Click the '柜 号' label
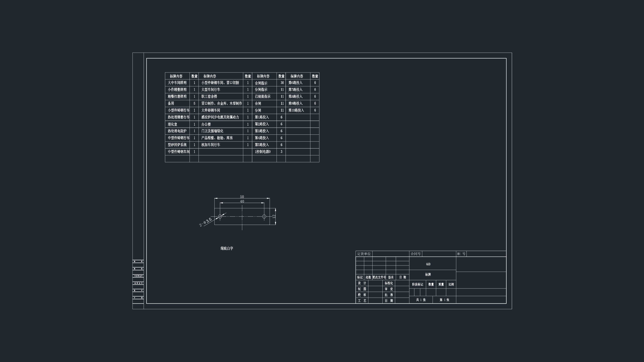Image resolution: width=644 pixels, height=362 pixels. [x=461, y=254]
